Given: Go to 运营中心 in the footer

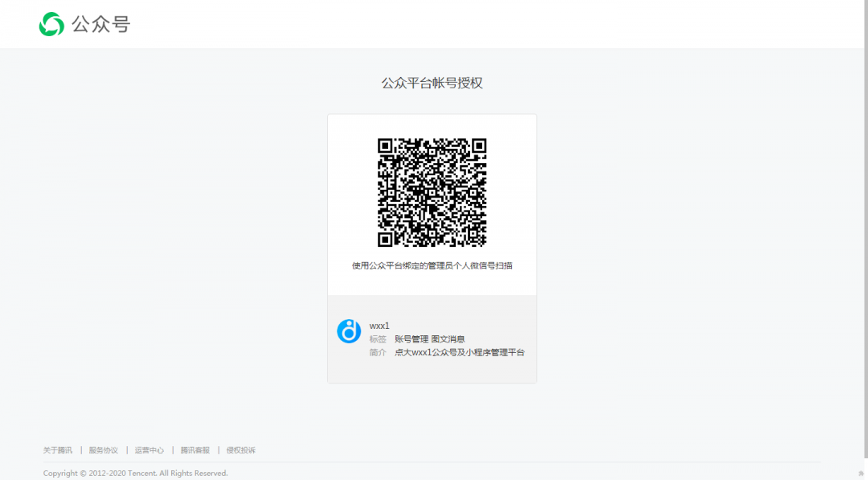Looking at the screenshot, I should pyautogui.click(x=149, y=450).
